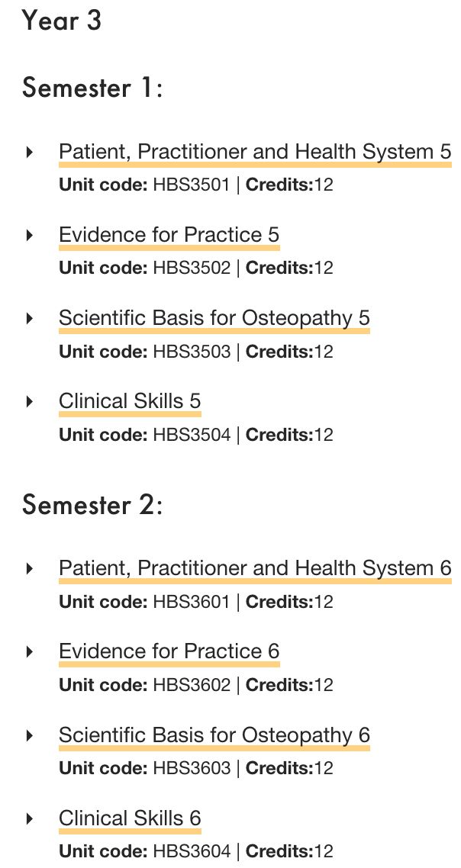Open Scientific Basis for Osteopathy 6 link
This screenshot has width=461, height=868.
(214, 735)
